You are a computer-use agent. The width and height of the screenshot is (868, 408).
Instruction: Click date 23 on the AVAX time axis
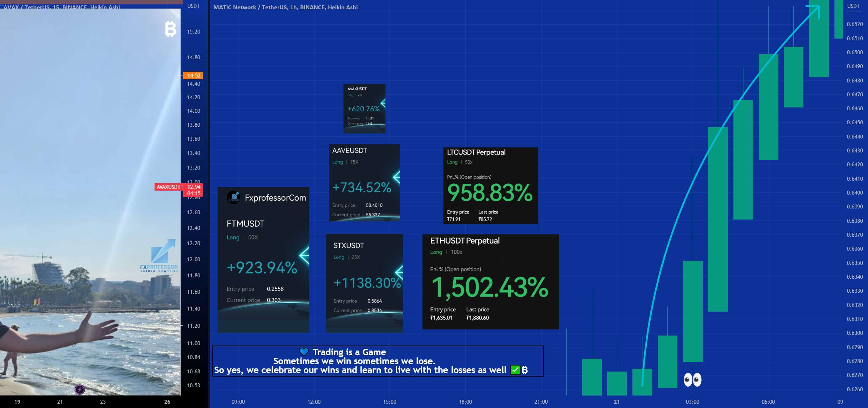coord(103,402)
